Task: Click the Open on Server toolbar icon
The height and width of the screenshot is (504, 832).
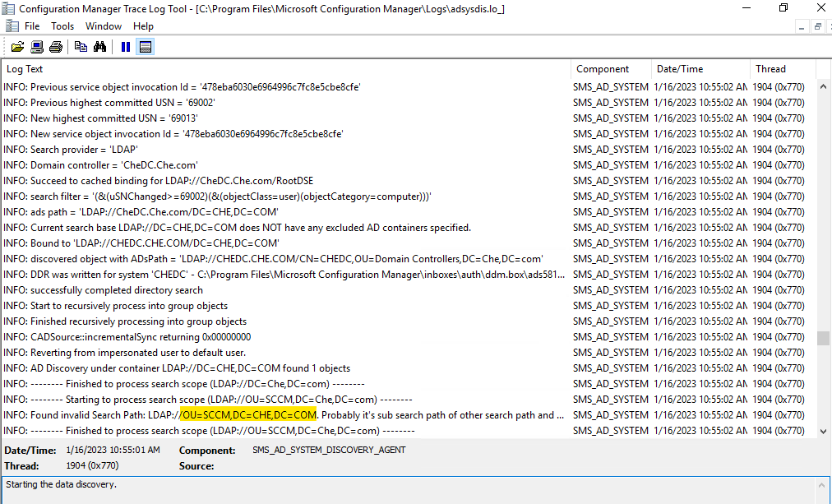Action: click(37, 47)
